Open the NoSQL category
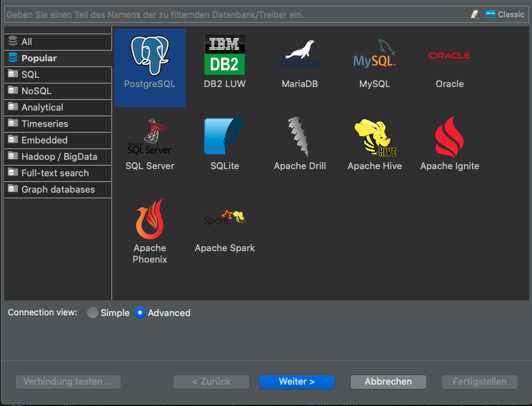The image size is (532, 406). (58, 91)
